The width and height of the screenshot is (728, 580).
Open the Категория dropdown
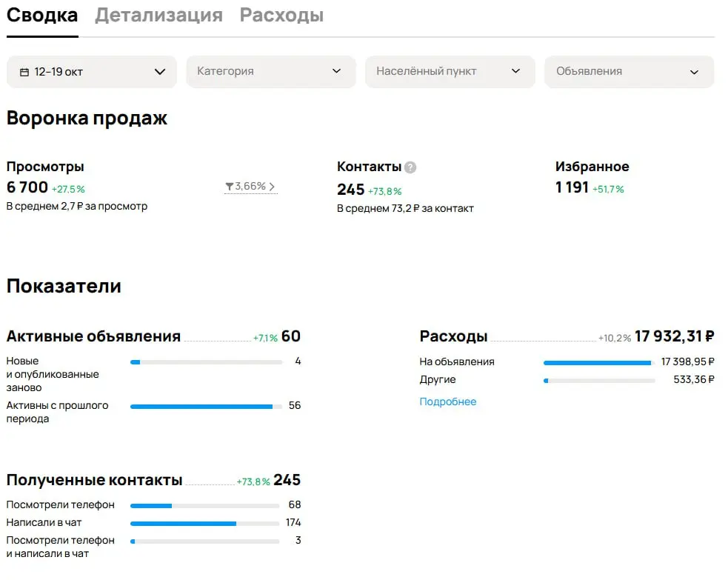(271, 71)
